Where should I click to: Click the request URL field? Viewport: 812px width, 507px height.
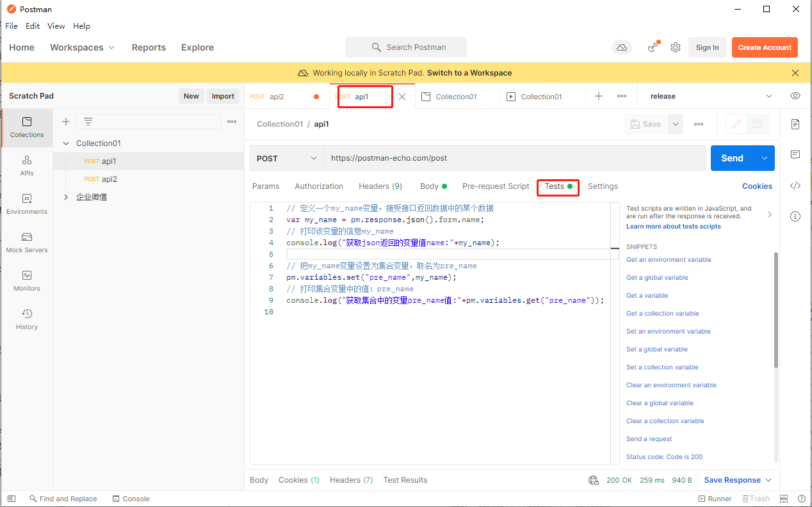(x=514, y=158)
